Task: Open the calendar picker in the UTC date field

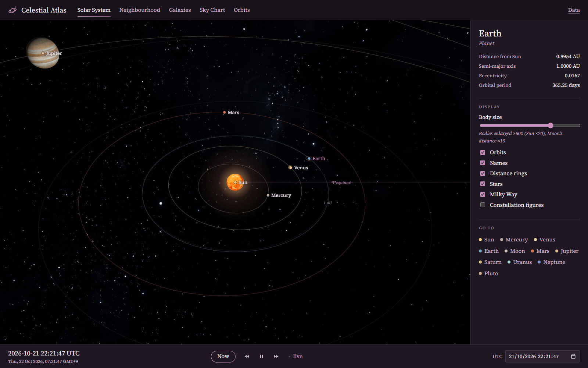Action: tap(573, 356)
